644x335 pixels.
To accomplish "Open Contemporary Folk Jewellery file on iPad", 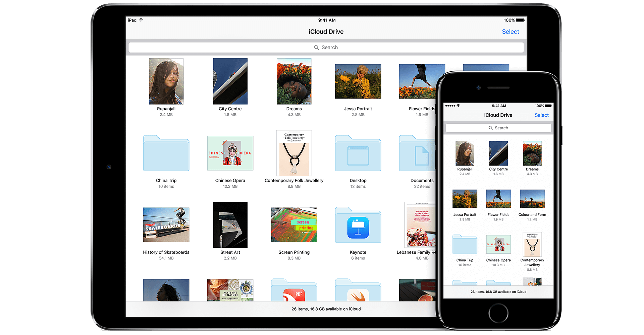I will pyautogui.click(x=294, y=153).
